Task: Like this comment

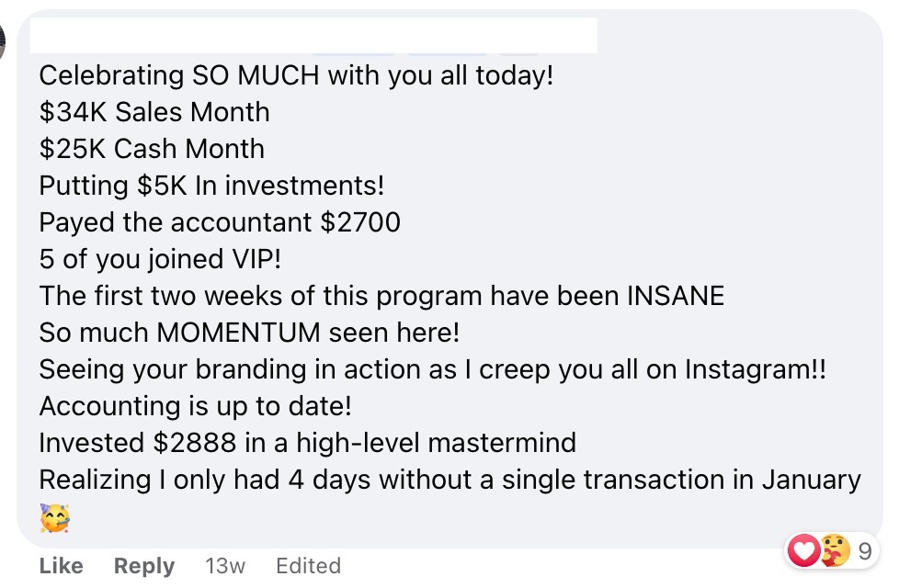Action: click(62, 566)
